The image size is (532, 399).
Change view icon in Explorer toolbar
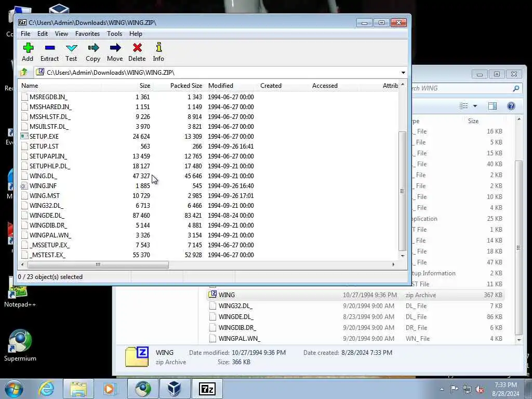click(x=463, y=106)
